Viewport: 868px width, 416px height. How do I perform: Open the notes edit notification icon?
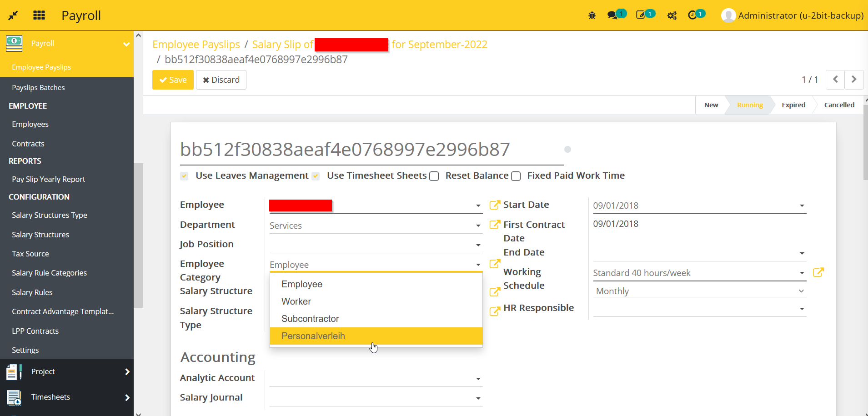642,15
